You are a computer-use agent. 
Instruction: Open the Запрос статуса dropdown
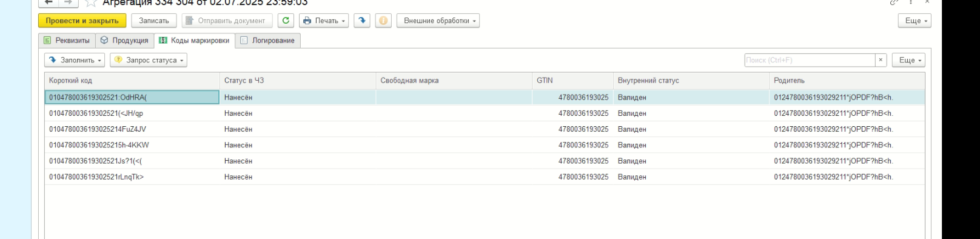tap(149, 60)
